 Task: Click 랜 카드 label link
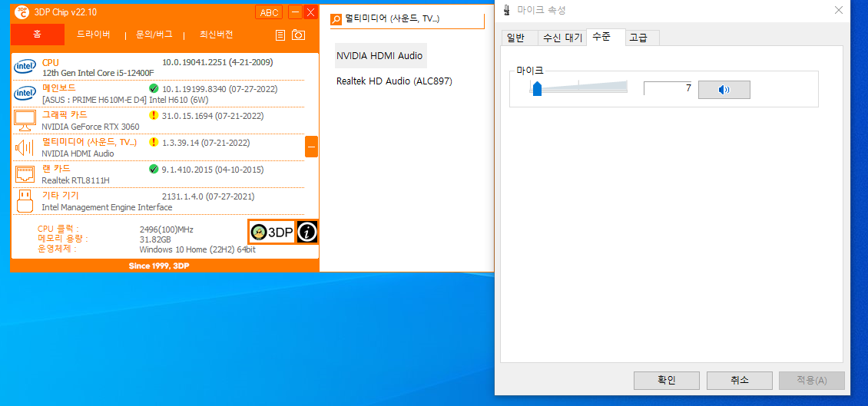click(x=56, y=169)
